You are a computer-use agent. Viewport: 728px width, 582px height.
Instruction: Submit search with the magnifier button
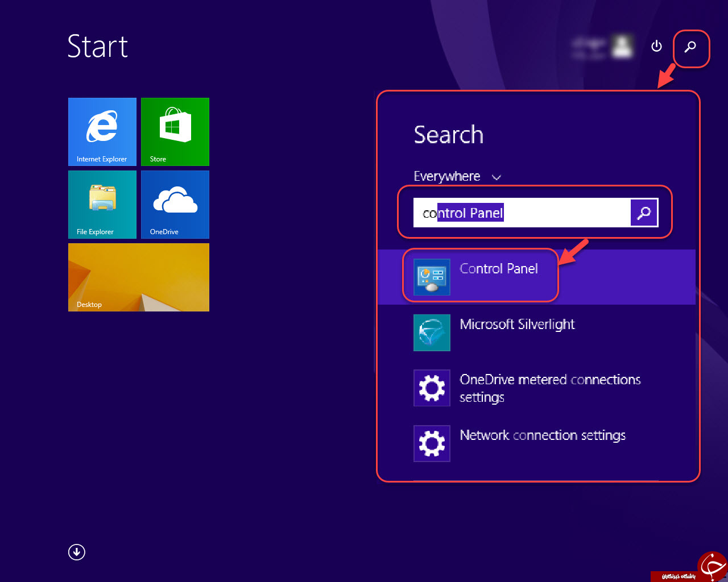pos(644,213)
